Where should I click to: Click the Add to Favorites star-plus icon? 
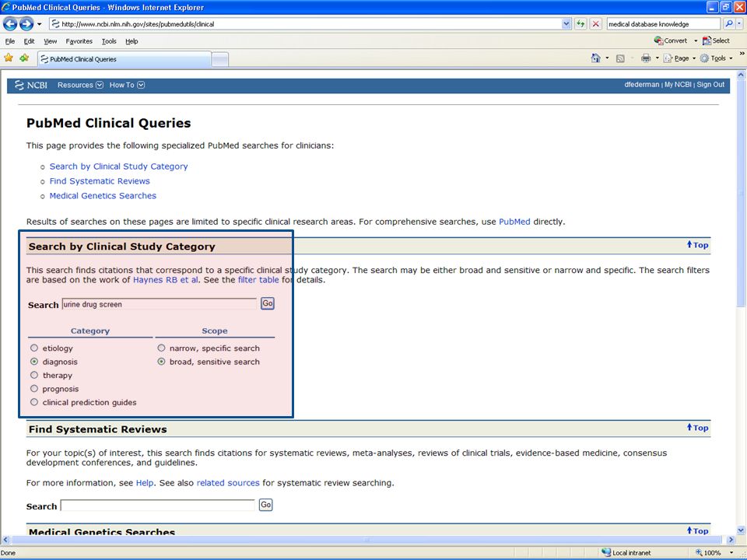(x=24, y=58)
